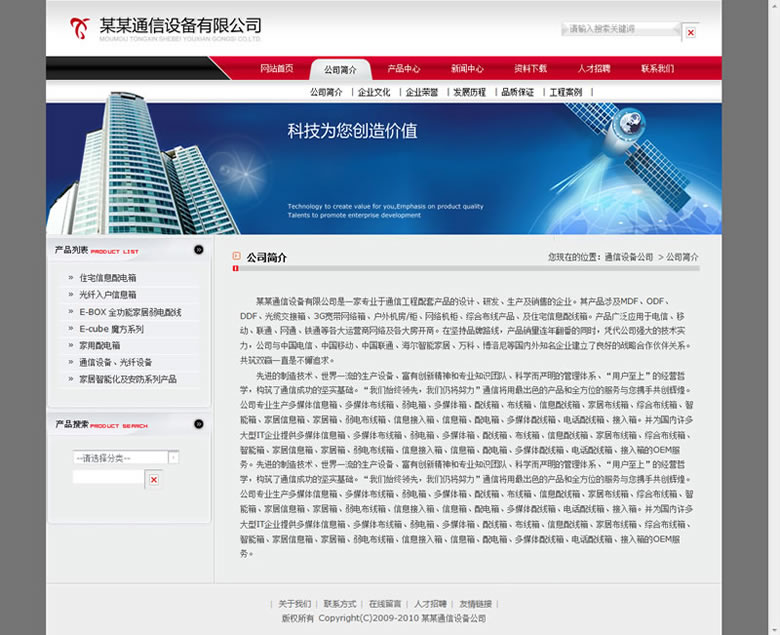This screenshot has width=780, height=635.
Task: Click the broken image icon beside header search
Action: [x=690, y=33]
